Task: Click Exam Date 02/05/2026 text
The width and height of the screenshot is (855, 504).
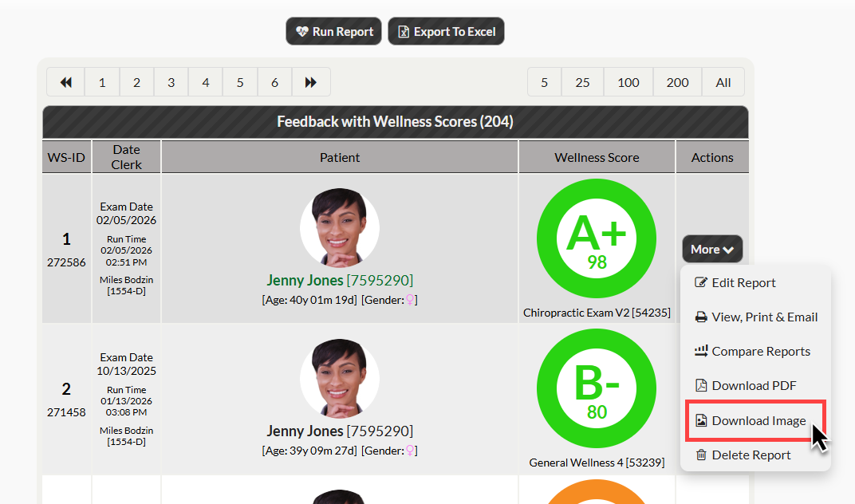Action: 127,213
